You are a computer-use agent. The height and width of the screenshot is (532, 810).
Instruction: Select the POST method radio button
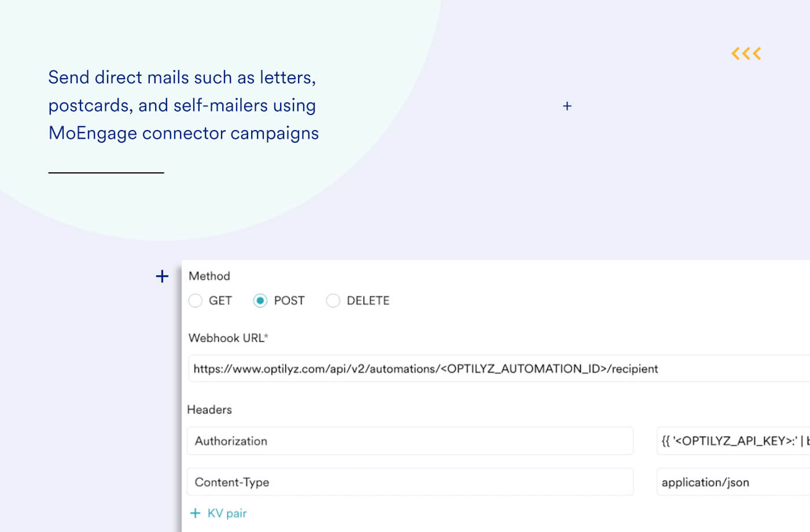coord(260,301)
